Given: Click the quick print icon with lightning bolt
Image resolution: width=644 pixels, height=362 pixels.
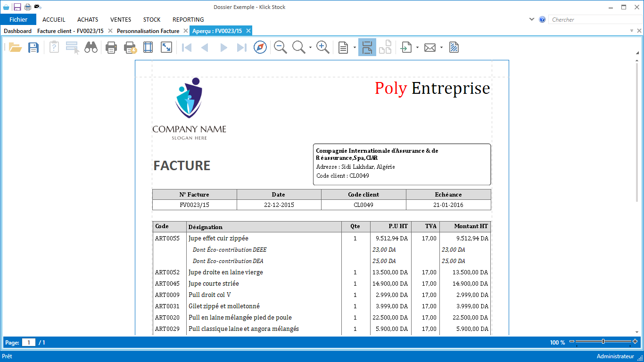Looking at the screenshot, I should 130,48.
